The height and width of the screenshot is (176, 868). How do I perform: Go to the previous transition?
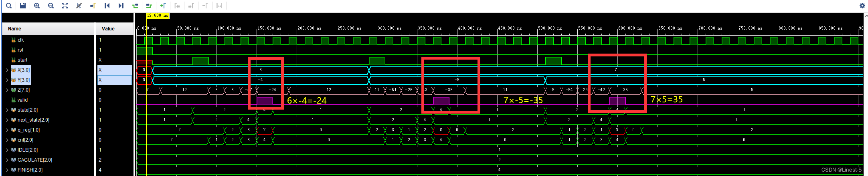click(135, 6)
